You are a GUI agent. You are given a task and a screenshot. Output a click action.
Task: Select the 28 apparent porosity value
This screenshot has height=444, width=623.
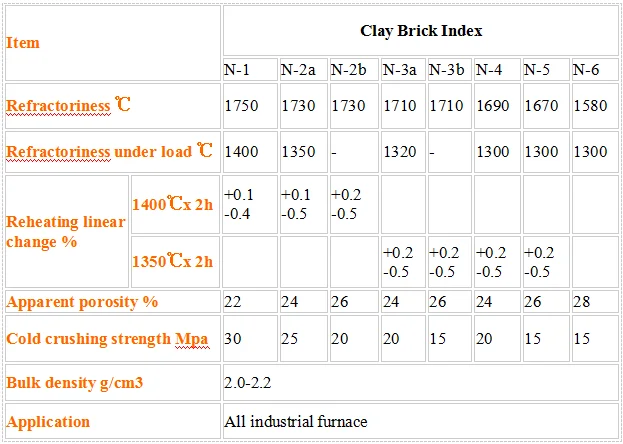pos(580,301)
